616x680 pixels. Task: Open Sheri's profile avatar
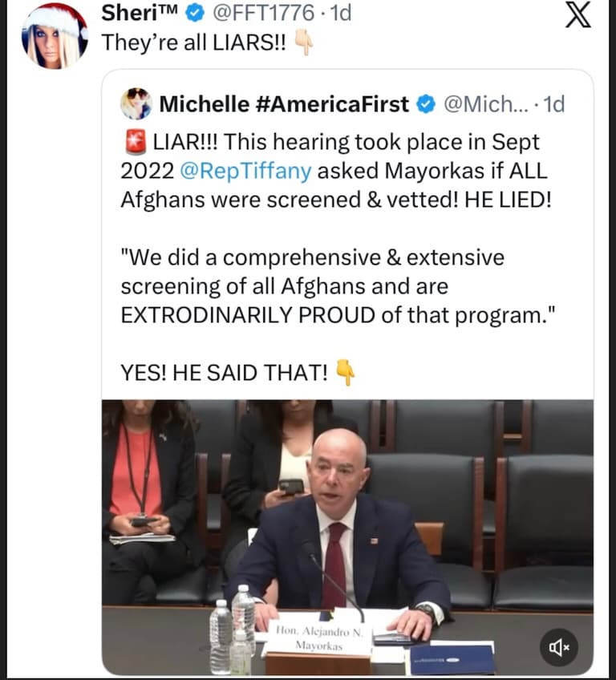point(55,35)
